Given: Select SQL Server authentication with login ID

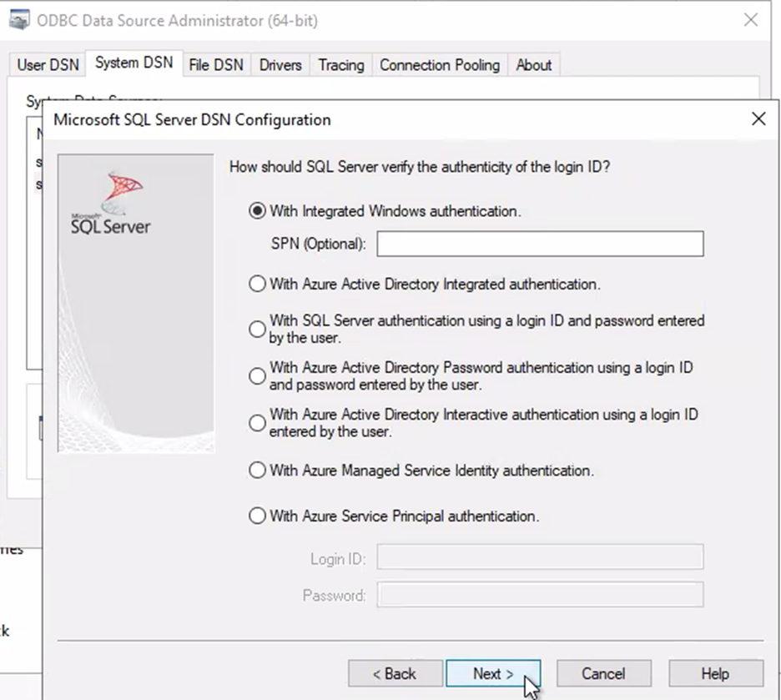Looking at the screenshot, I should (x=257, y=330).
